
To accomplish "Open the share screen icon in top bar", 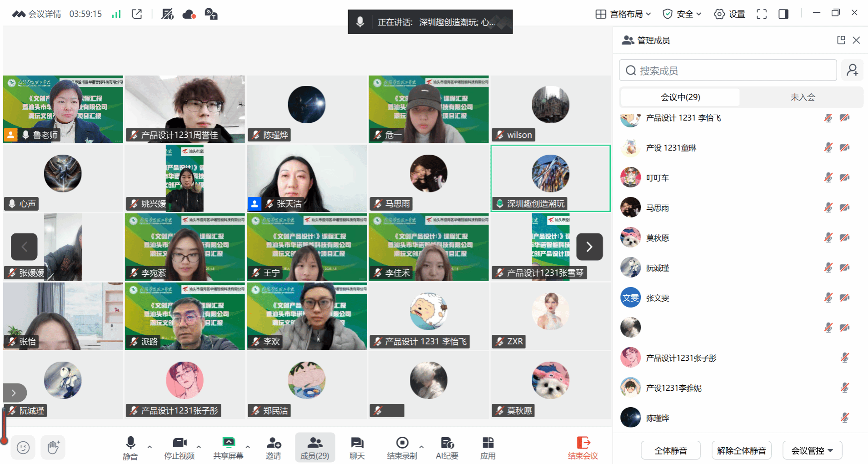I will pyautogui.click(x=137, y=14).
